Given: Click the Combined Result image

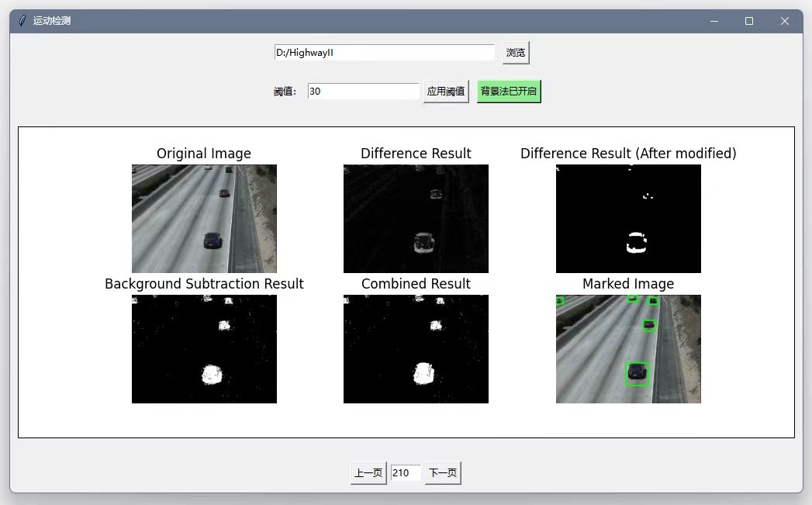Looking at the screenshot, I should 416,349.
